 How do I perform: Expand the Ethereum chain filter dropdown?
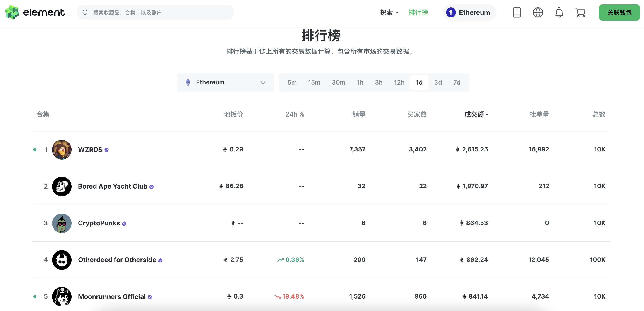(x=225, y=82)
